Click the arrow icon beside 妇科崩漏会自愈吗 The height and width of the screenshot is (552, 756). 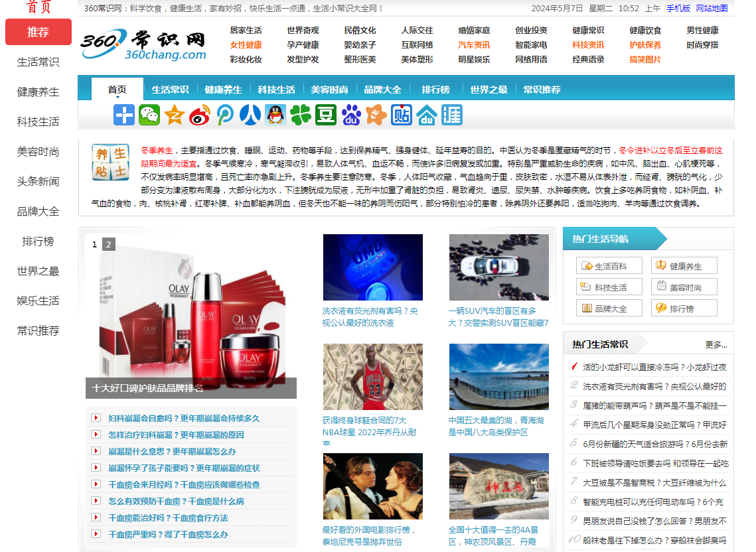(x=96, y=418)
